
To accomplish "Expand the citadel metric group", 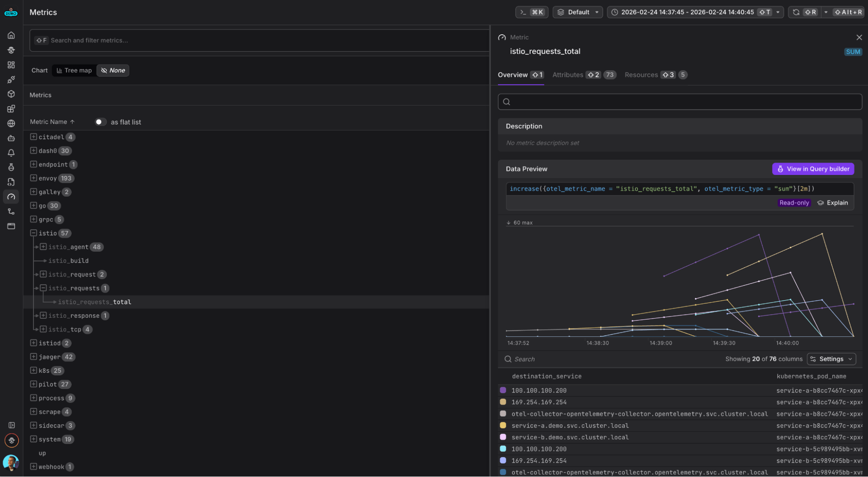I will [x=33, y=137].
